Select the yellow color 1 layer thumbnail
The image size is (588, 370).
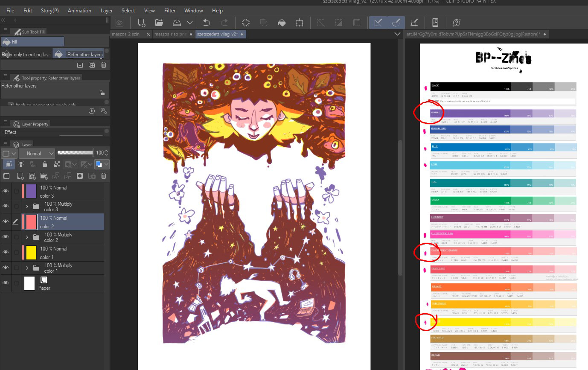click(x=31, y=252)
